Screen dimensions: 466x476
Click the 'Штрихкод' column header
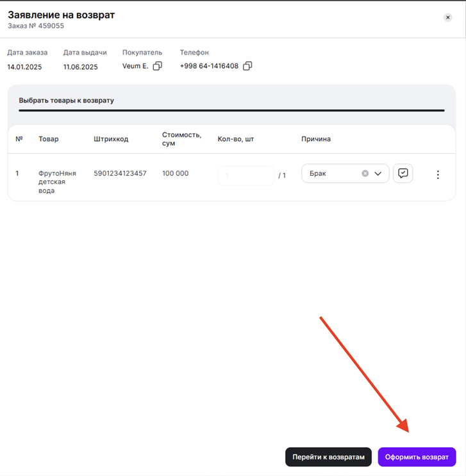[111, 139]
